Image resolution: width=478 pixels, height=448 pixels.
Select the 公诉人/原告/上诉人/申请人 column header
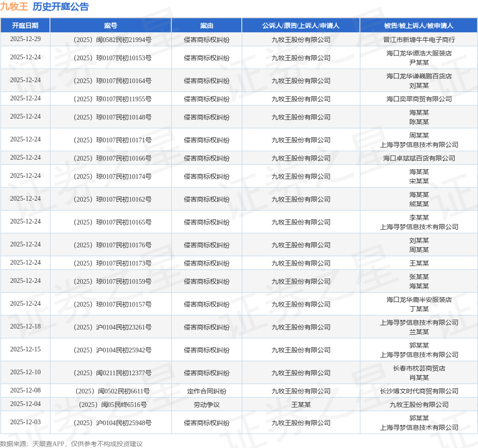(301, 26)
